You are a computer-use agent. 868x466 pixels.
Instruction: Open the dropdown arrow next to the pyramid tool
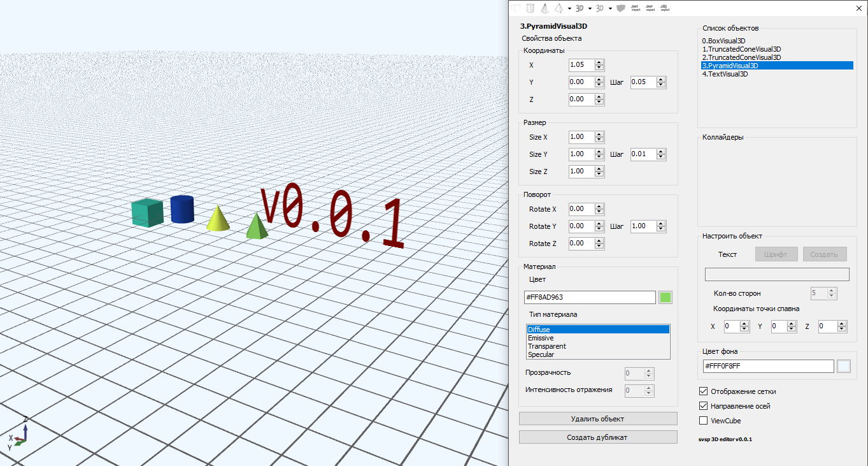click(569, 8)
